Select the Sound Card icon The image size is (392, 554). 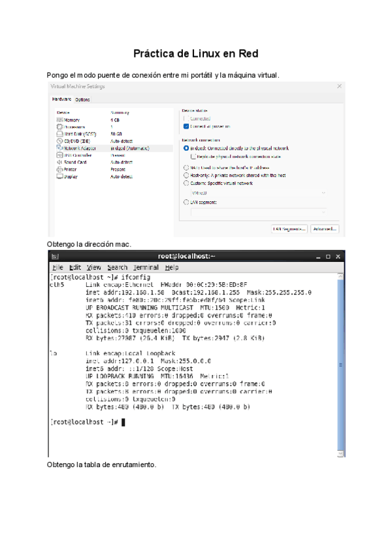59,162
